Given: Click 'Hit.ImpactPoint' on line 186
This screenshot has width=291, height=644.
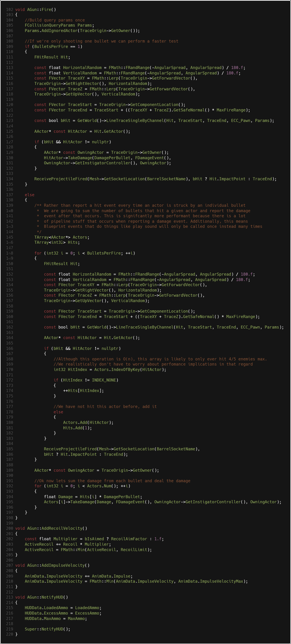Looking at the screenshot, I should pyautogui.click(x=79, y=454).
